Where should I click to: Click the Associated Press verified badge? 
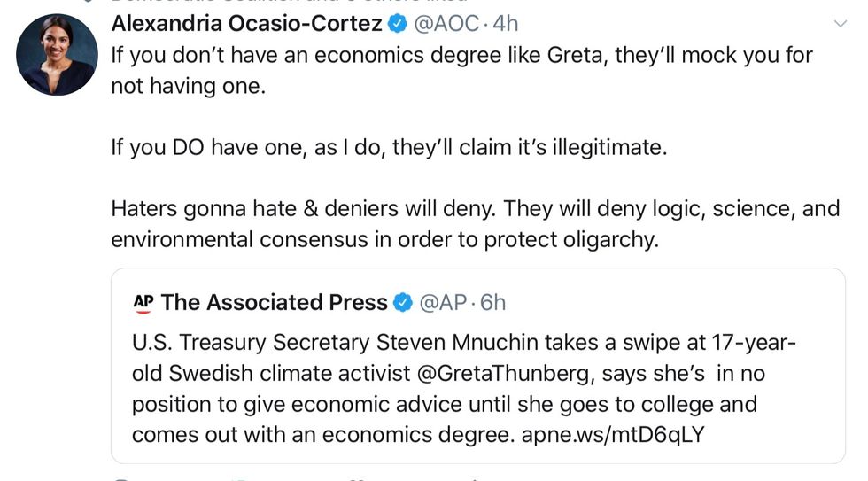402,303
